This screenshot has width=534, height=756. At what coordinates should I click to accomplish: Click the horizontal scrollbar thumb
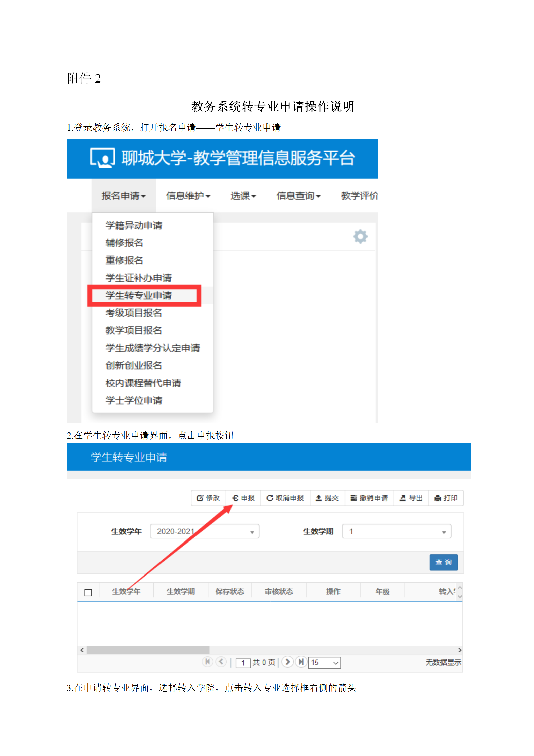[148, 650]
